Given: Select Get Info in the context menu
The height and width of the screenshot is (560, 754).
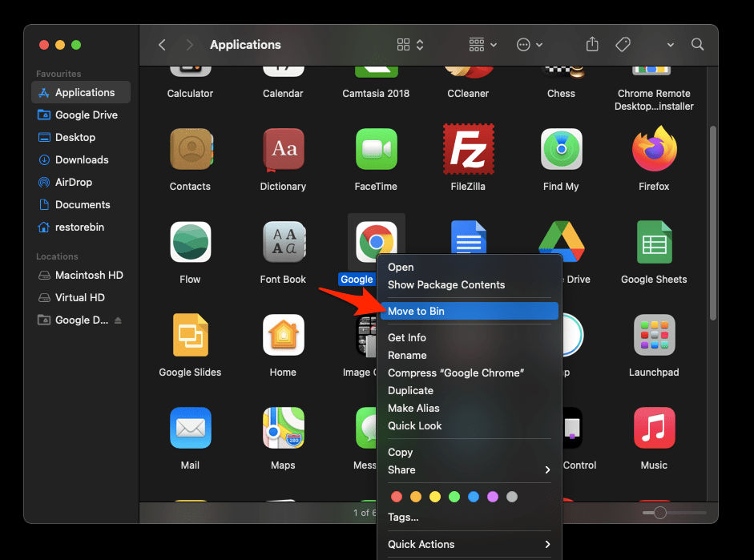Looking at the screenshot, I should [x=407, y=338].
